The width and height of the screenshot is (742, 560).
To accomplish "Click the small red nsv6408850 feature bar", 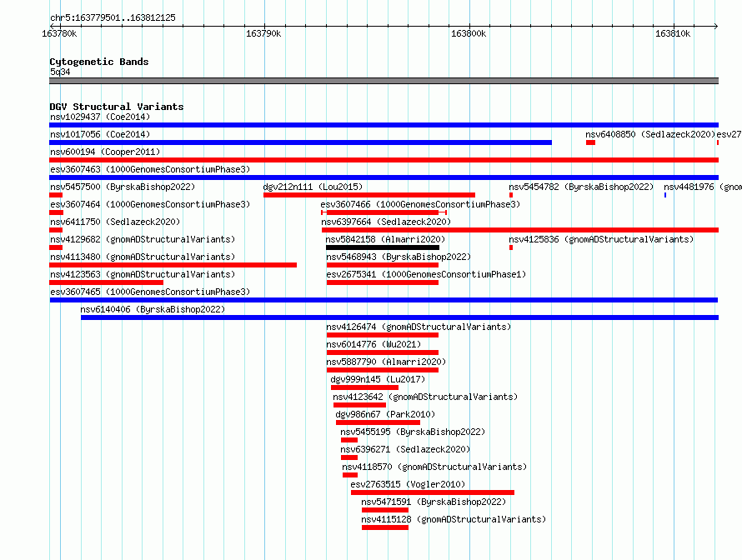I will [x=590, y=142].
